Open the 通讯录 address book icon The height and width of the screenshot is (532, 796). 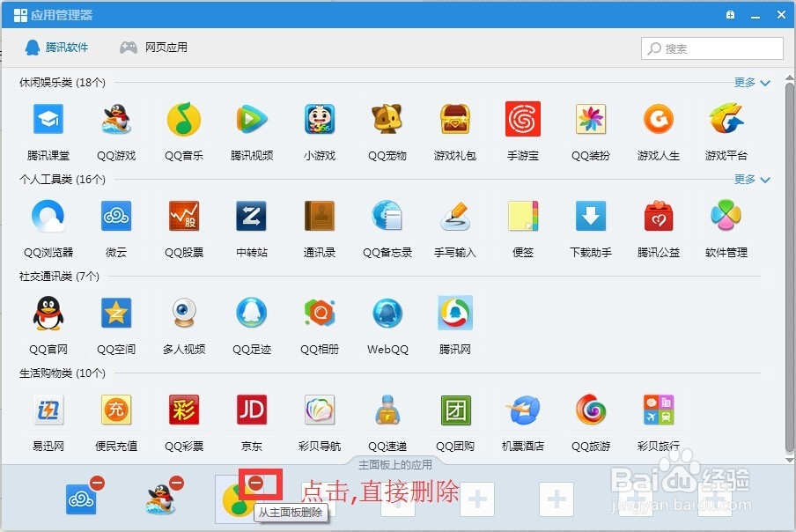point(320,217)
